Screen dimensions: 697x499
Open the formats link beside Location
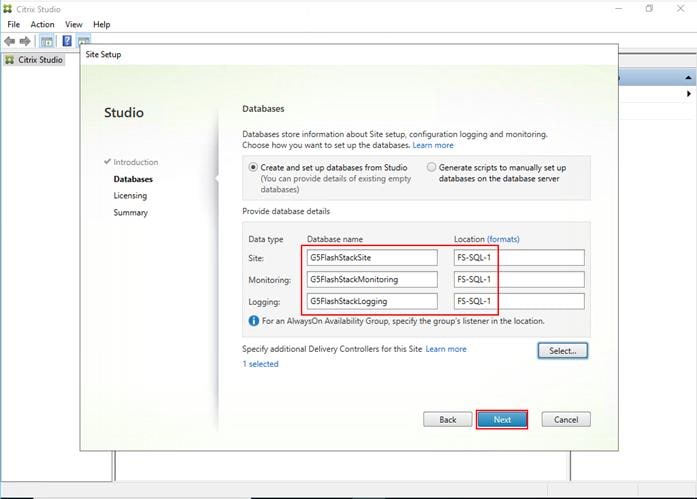click(503, 239)
